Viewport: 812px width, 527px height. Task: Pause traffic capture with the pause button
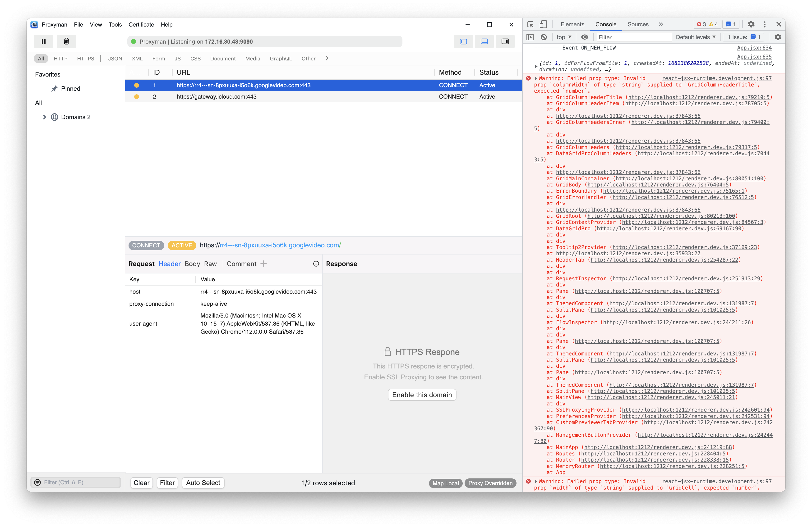[x=43, y=41]
